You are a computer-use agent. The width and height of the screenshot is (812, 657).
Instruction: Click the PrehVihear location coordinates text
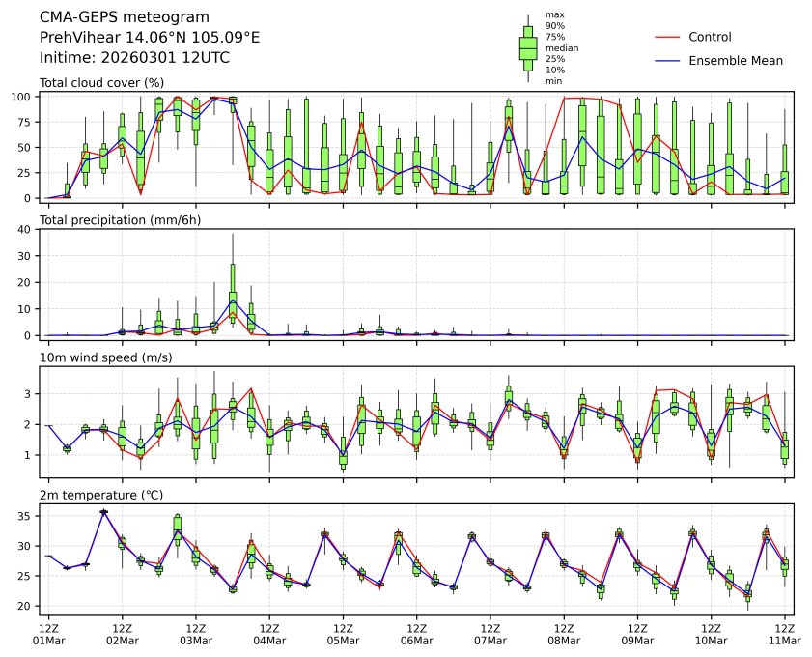pyautogui.click(x=149, y=37)
